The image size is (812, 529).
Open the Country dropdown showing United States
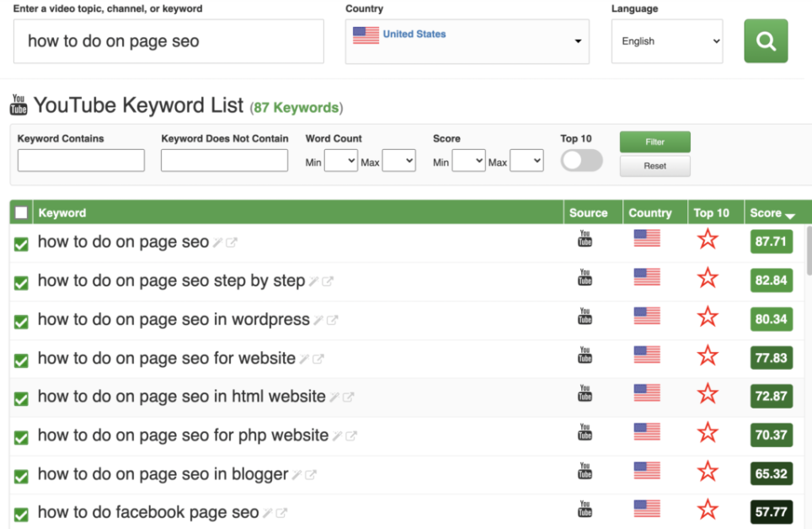point(467,41)
